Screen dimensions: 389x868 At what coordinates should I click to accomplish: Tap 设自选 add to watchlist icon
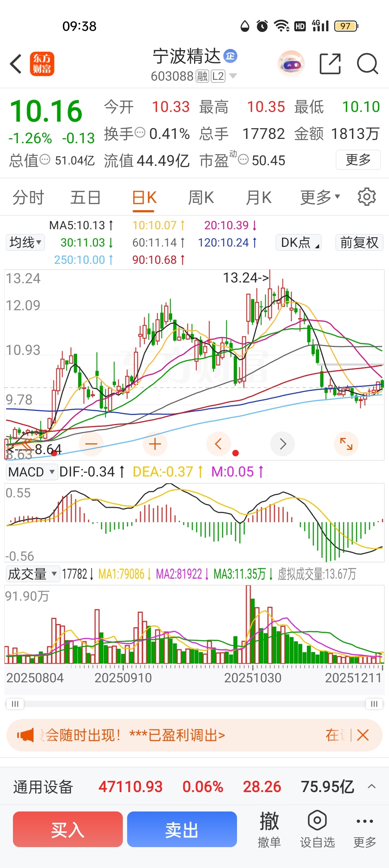317,829
